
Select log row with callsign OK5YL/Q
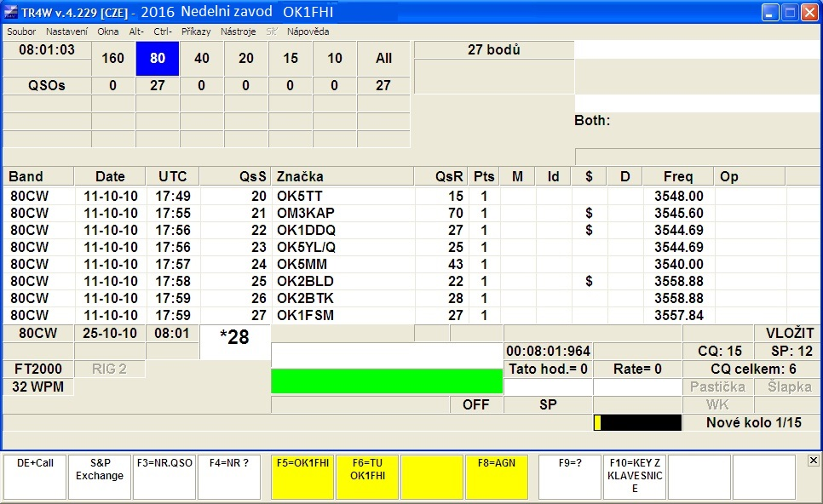click(x=412, y=247)
